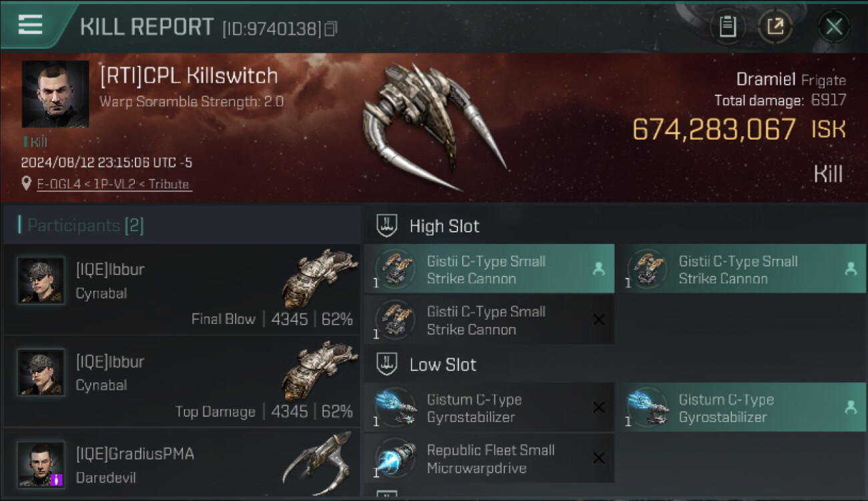Open CPL Killswitch pilot portrait

pos(55,94)
